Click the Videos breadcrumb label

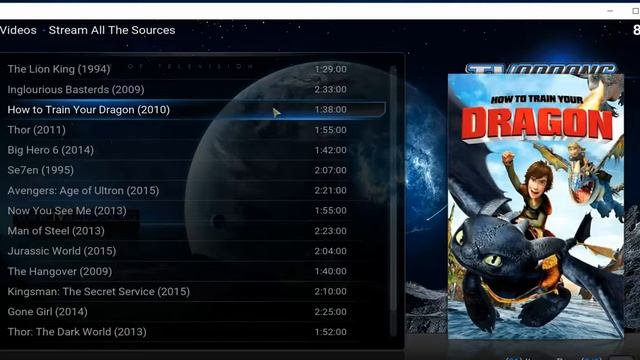(18, 30)
